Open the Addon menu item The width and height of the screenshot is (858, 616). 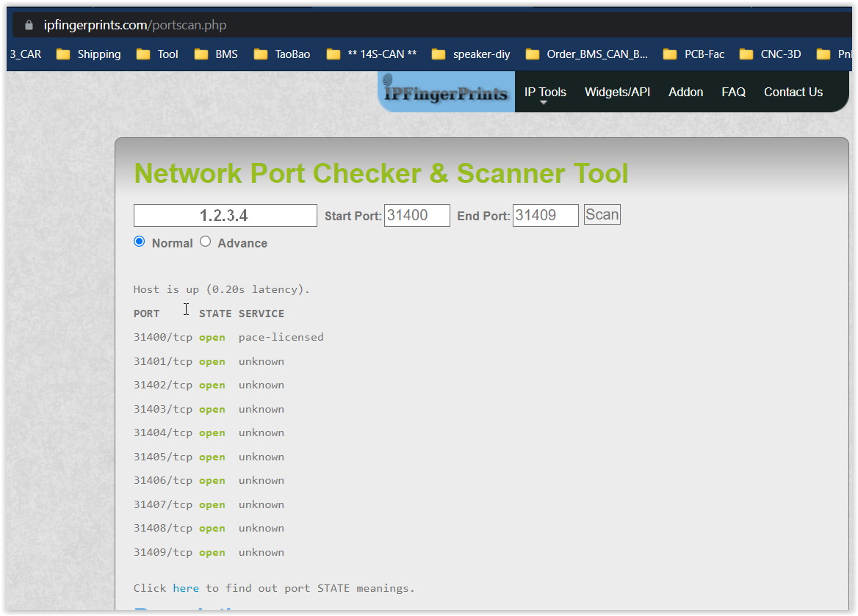click(x=685, y=92)
